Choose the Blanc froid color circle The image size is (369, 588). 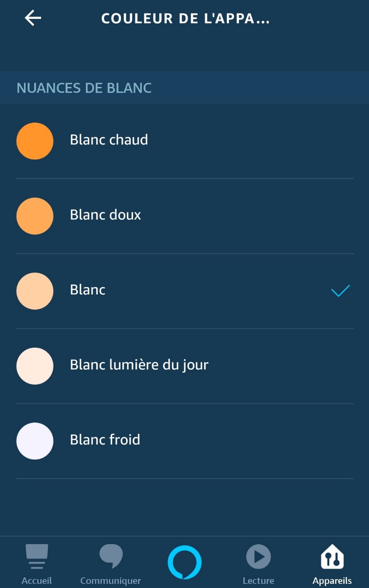[x=35, y=441]
